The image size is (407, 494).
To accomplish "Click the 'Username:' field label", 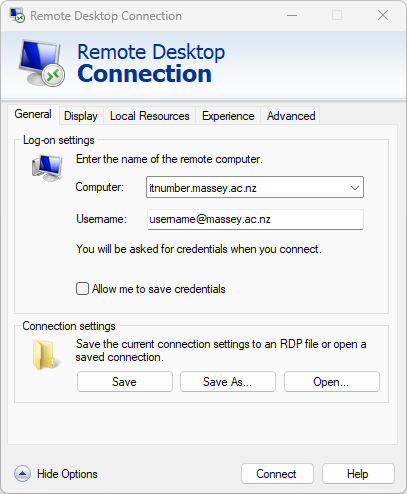I will click(x=101, y=219).
